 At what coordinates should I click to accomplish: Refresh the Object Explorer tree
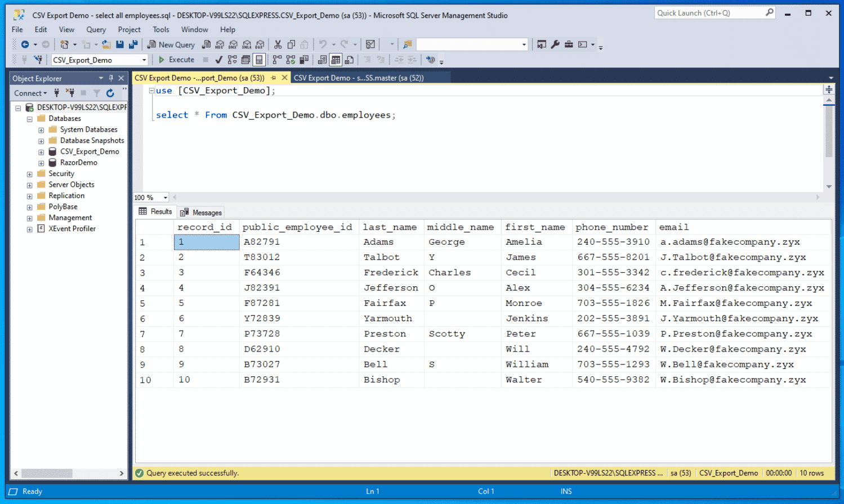110,93
